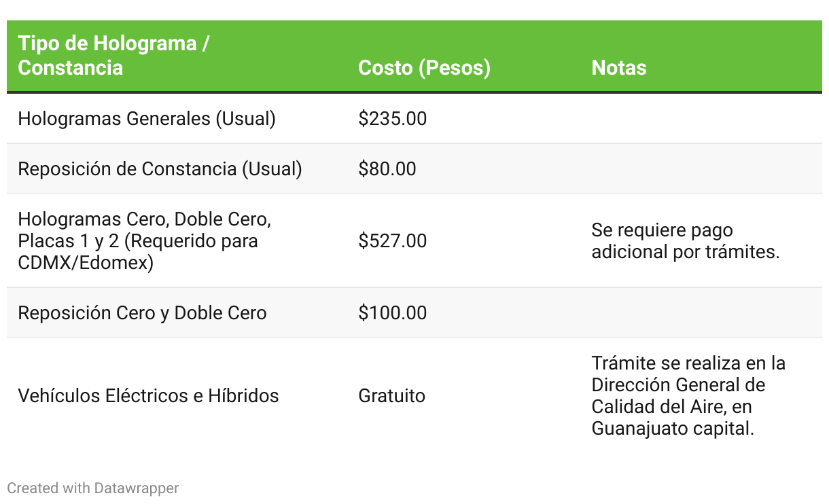
Task: Click the green table header bar
Action: (414, 56)
